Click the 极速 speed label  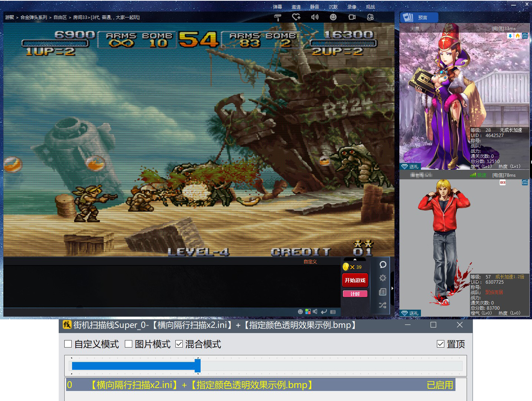pyautogui.click(x=482, y=175)
